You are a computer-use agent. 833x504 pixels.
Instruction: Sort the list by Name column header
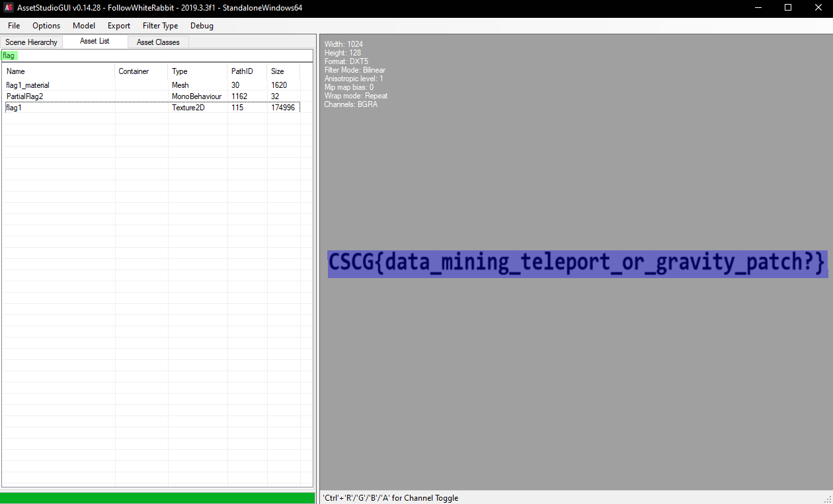[58, 71]
